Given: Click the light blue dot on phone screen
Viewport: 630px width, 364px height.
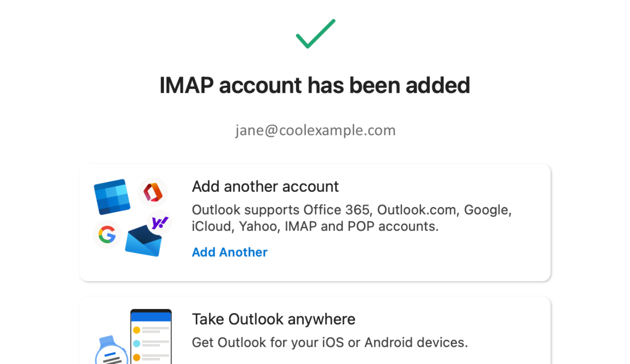Looking at the screenshot, I should (137, 343).
